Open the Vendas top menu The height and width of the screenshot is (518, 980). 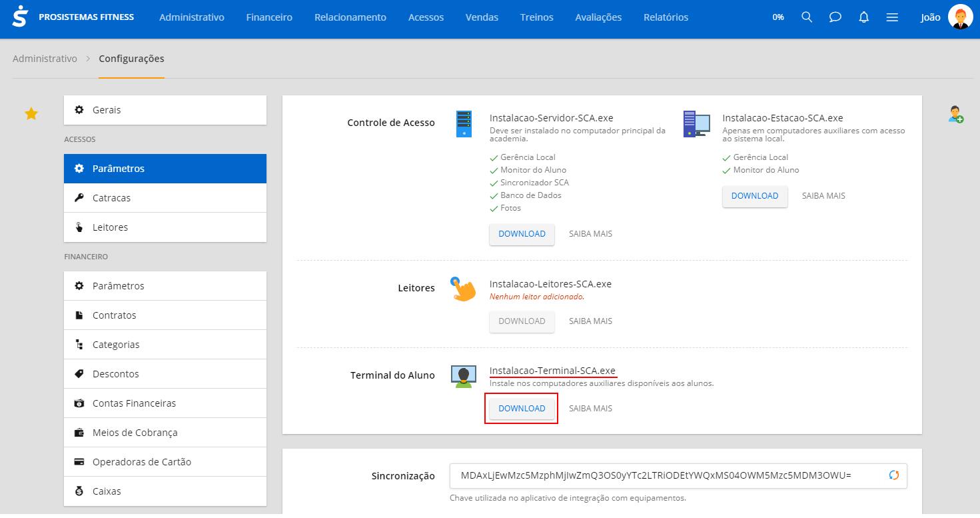pyautogui.click(x=482, y=17)
